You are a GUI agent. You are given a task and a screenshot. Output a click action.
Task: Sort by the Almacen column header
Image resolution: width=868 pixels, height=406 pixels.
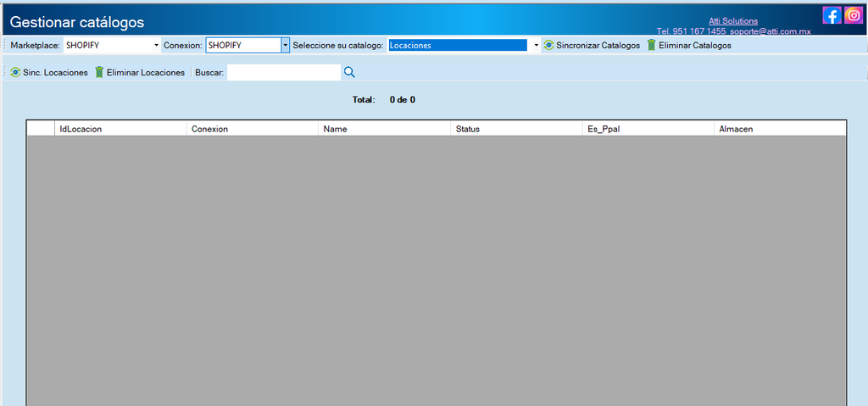coord(780,129)
